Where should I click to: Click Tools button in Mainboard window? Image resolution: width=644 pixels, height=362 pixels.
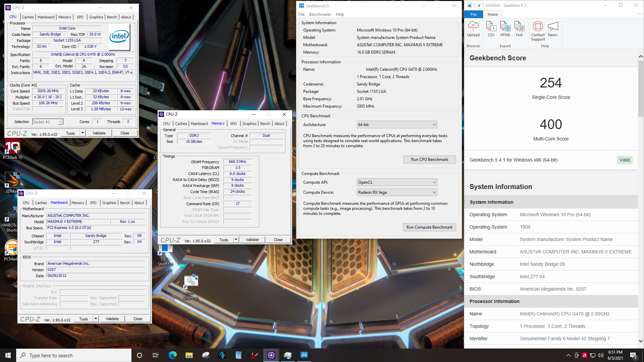tap(84, 319)
